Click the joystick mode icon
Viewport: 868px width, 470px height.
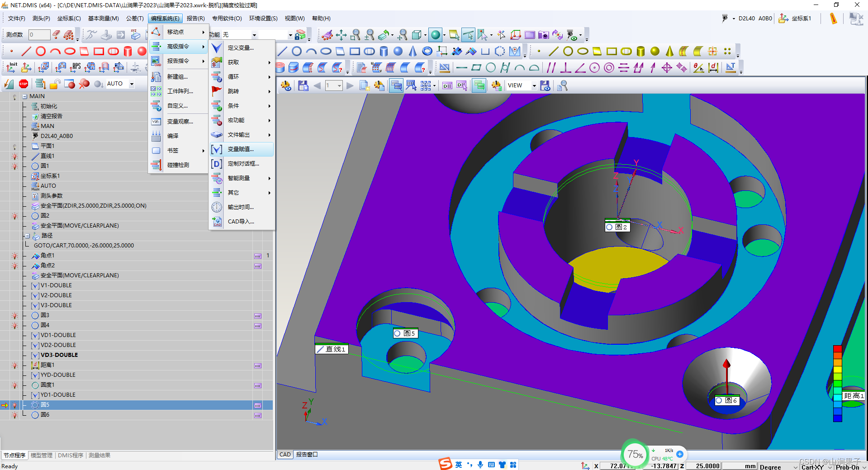point(106,35)
